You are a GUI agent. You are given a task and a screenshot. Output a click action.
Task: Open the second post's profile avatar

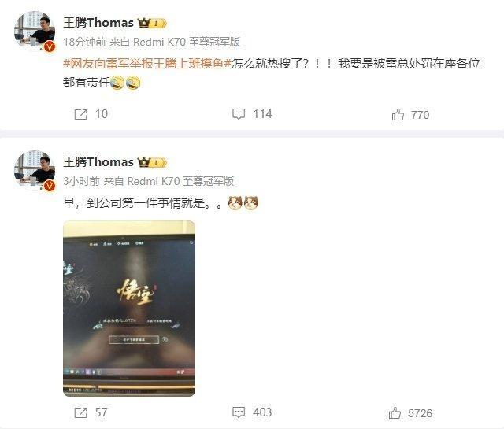[35, 171]
